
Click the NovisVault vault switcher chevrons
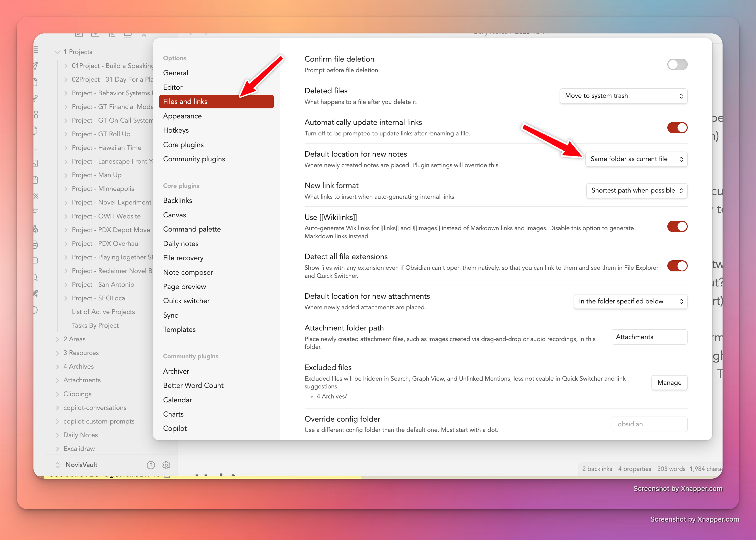(x=57, y=465)
